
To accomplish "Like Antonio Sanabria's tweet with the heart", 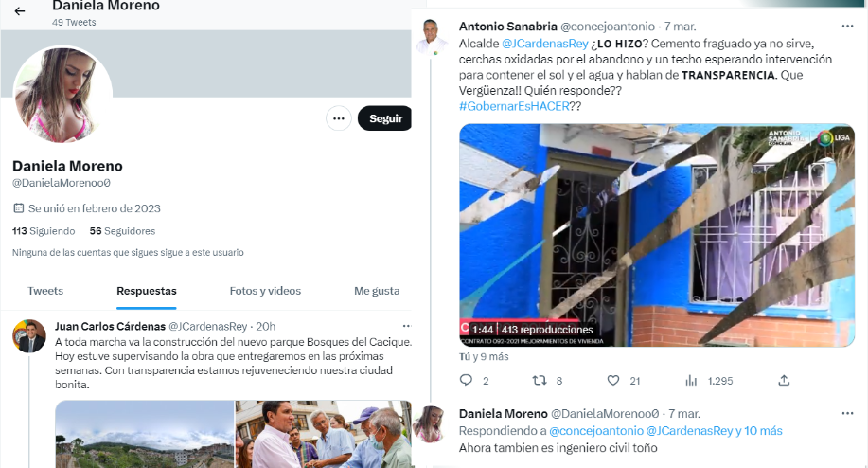I will [x=613, y=381].
